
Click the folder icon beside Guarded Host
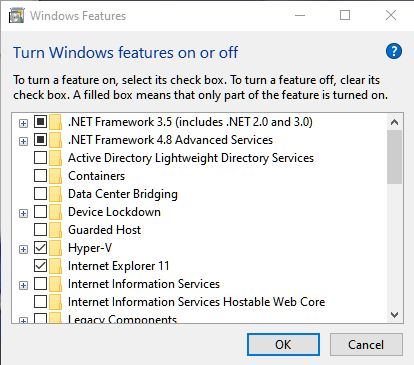pyautogui.click(x=55, y=230)
